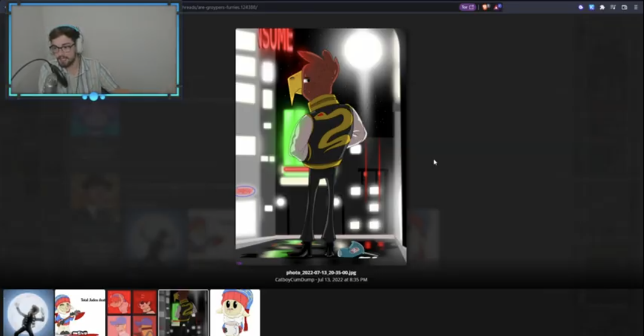The width and height of the screenshot is (644, 336).
Task: Click the main eagle character lightbox image
Action: click(x=321, y=146)
